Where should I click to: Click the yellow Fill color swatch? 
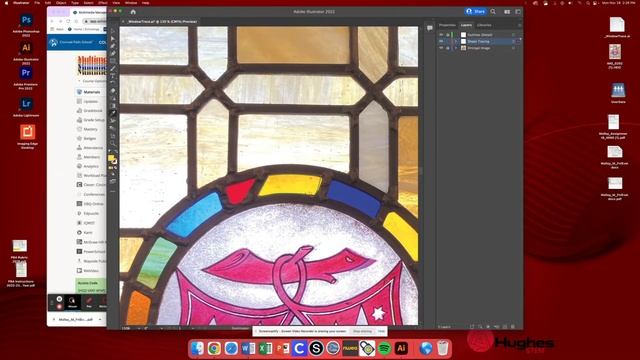click(x=111, y=158)
